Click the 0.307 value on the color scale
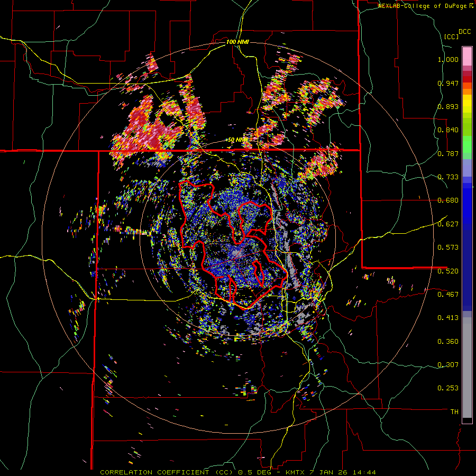The image size is (476, 476). click(x=448, y=365)
